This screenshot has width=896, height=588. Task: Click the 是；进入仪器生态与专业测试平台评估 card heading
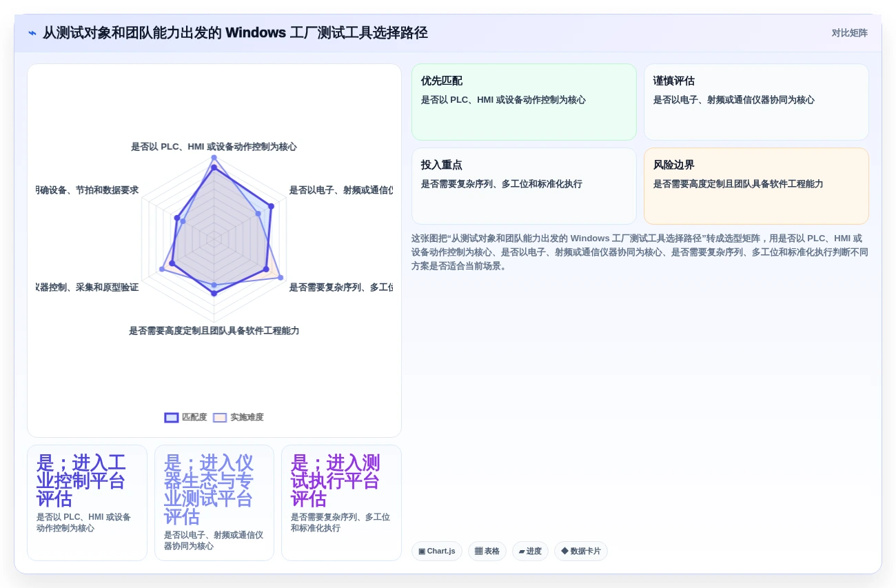click(x=209, y=489)
